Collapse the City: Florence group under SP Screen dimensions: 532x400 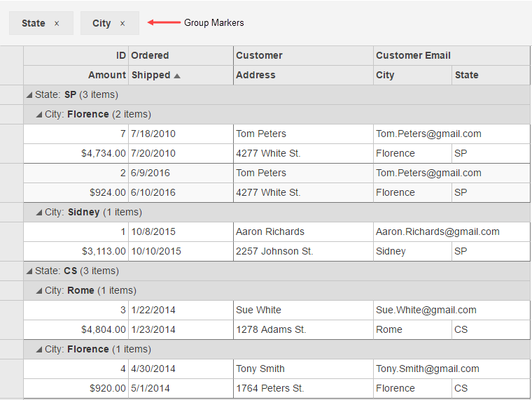tap(38, 115)
